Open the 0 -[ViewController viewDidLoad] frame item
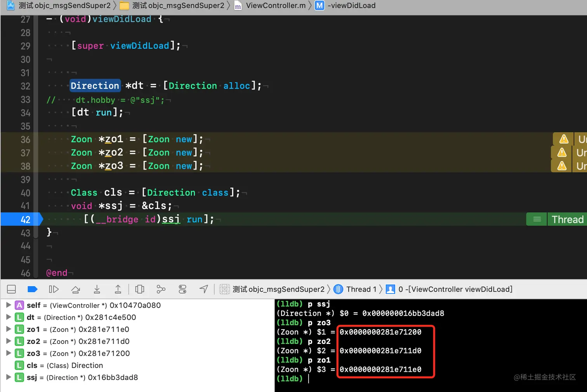Image resolution: width=587 pixels, height=392 pixels. [x=455, y=289]
